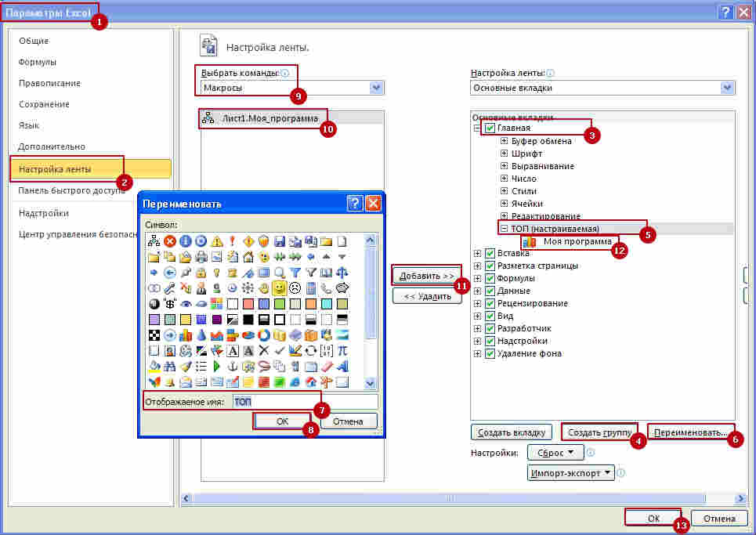Click the Отображаемое имя text field
The width and height of the screenshot is (756, 535).
pyautogui.click(x=305, y=401)
